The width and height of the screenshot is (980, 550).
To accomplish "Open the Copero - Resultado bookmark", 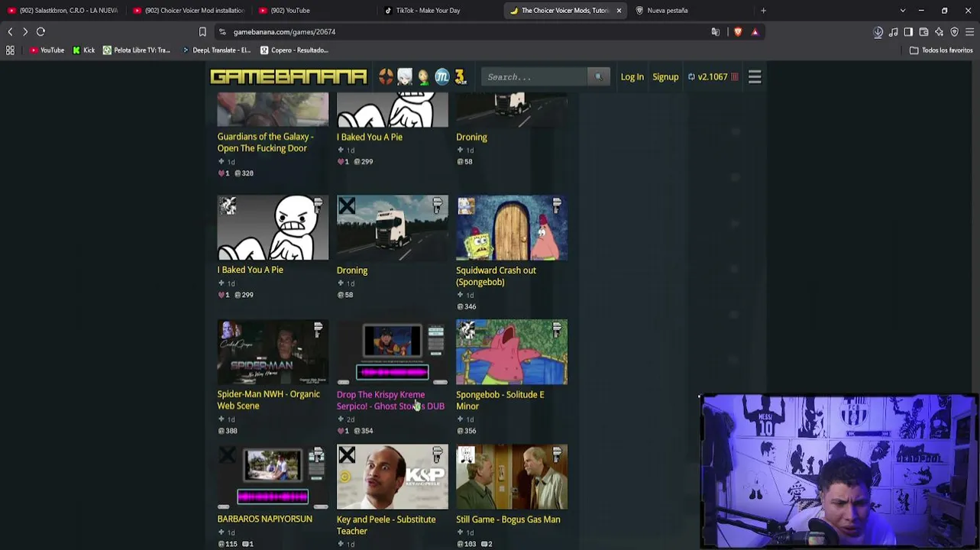I will 295,50.
